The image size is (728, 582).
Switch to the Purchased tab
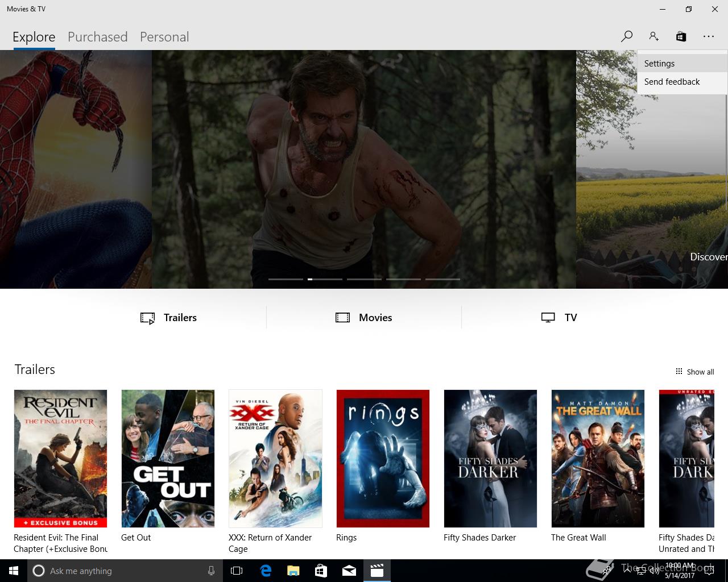click(97, 37)
